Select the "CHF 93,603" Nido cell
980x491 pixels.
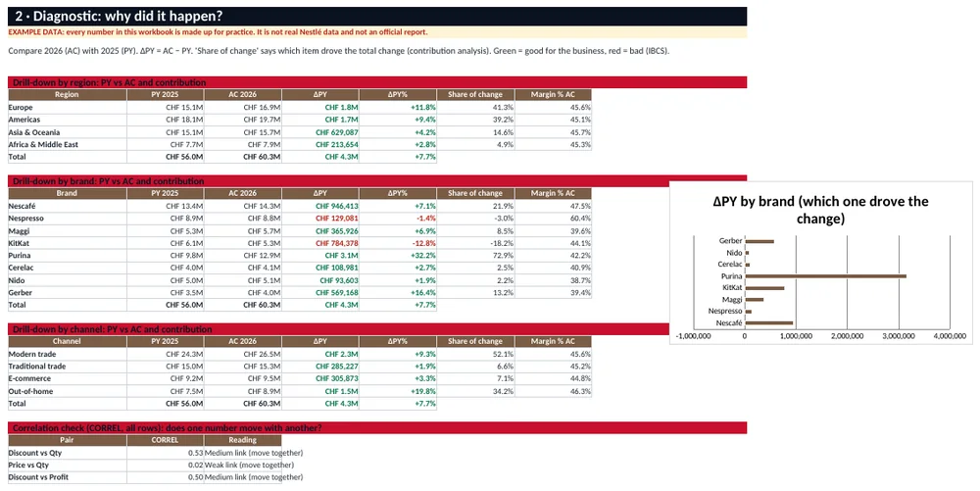coord(320,280)
